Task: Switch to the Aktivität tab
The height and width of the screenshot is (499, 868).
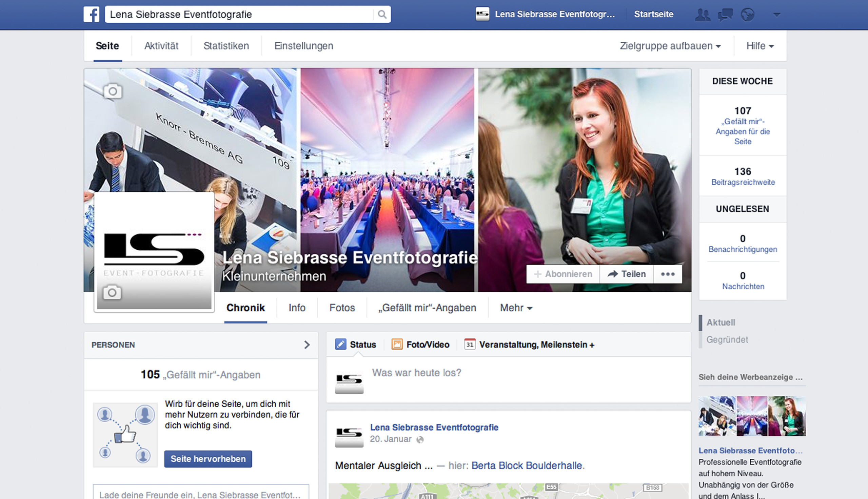Action: coord(161,46)
